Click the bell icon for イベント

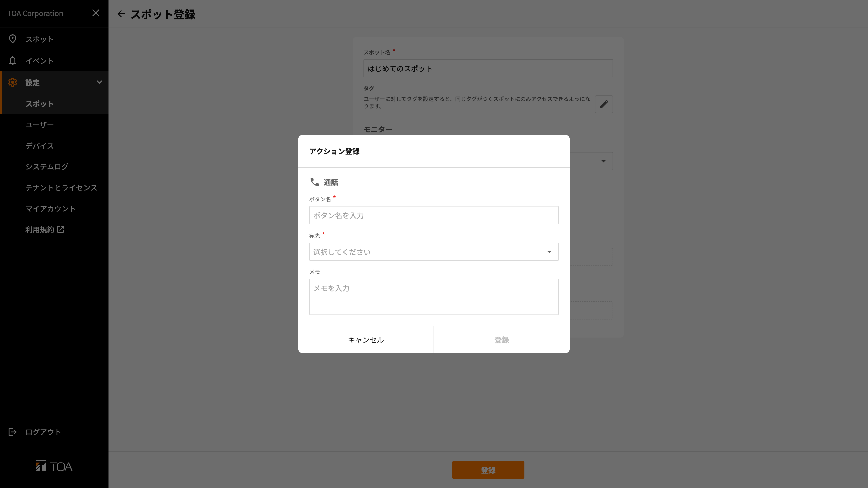click(12, 61)
